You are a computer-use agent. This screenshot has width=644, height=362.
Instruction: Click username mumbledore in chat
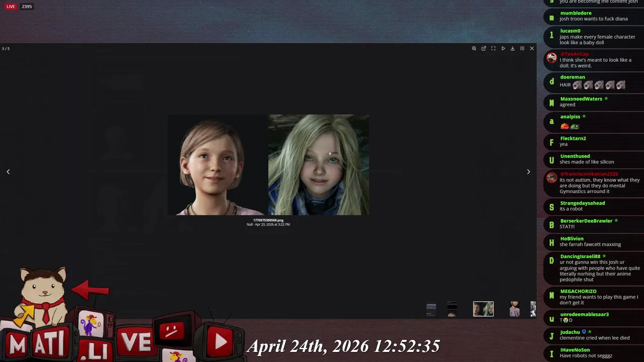click(x=576, y=13)
